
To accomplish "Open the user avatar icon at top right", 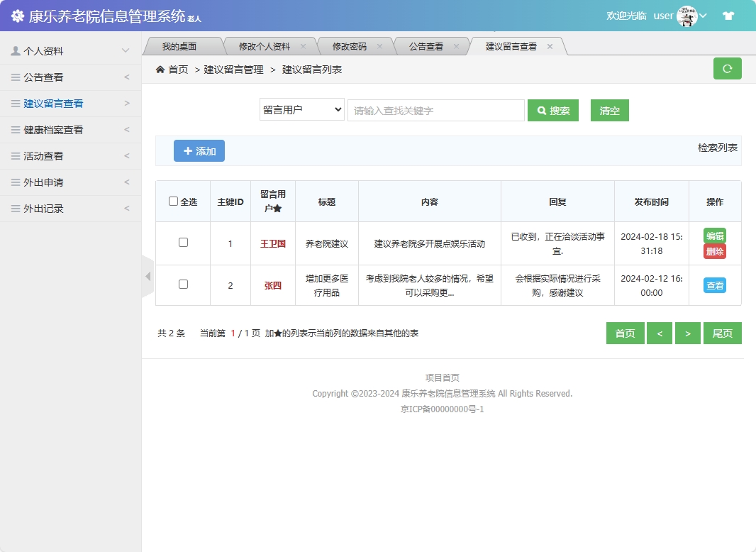I will coord(686,15).
